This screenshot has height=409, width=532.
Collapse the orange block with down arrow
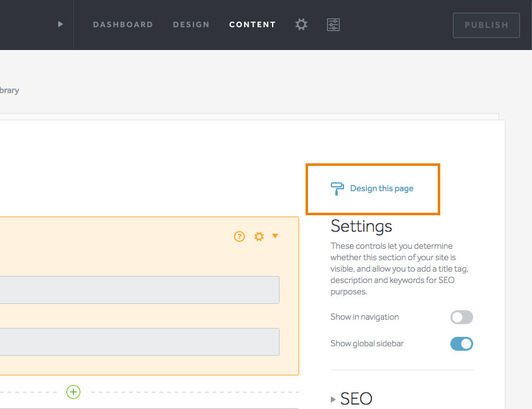[x=275, y=236]
